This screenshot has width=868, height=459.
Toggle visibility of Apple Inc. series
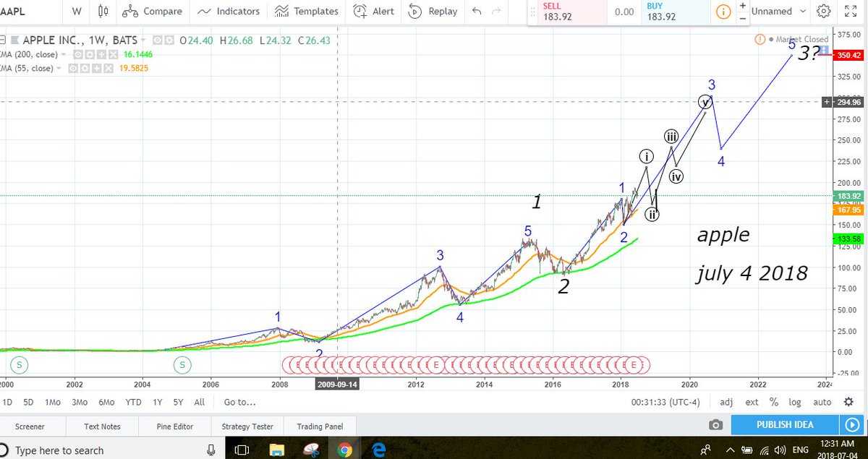(x=158, y=40)
